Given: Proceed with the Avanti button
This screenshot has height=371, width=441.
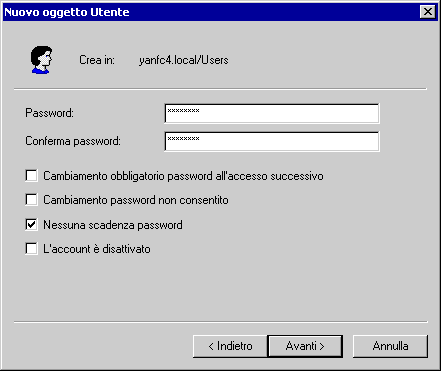Looking at the screenshot, I should 305,346.
